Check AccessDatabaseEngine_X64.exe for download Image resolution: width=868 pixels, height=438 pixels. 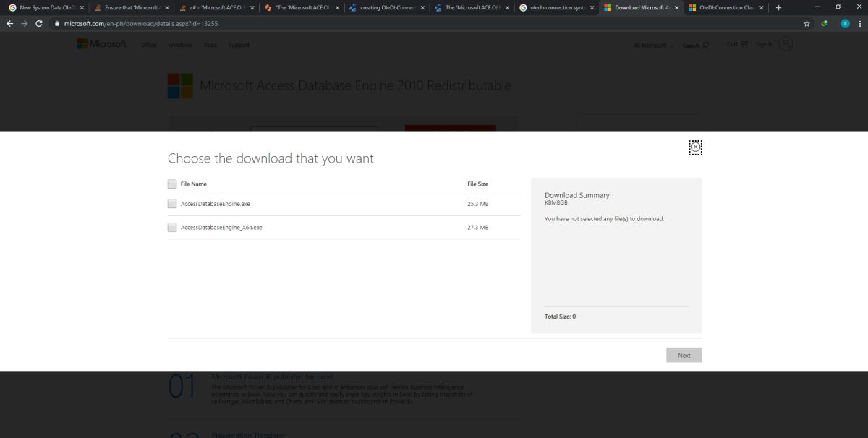click(x=172, y=227)
